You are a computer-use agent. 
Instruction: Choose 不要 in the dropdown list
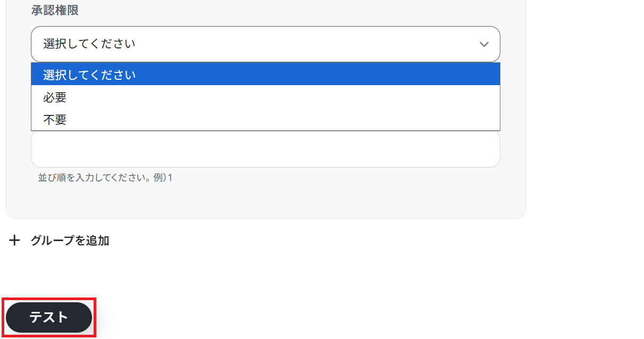pyautogui.click(x=55, y=120)
